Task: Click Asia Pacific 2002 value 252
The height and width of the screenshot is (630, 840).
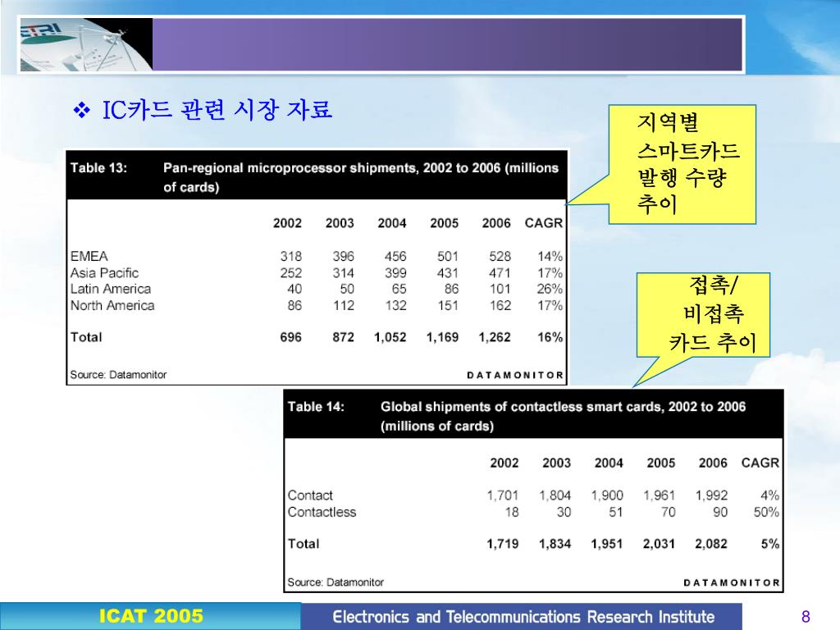Action: click(x=291, y=272)
